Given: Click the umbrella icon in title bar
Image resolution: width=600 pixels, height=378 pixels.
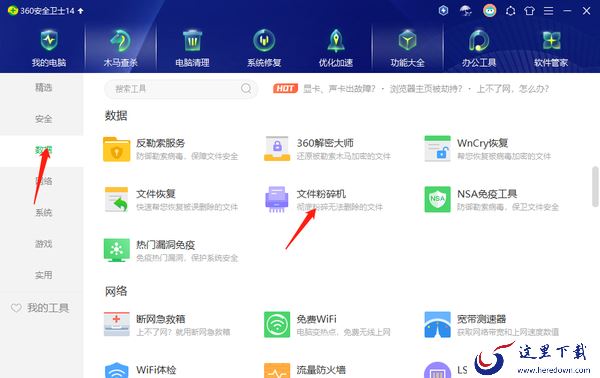Looking at the screenshot, I should 466,11.
